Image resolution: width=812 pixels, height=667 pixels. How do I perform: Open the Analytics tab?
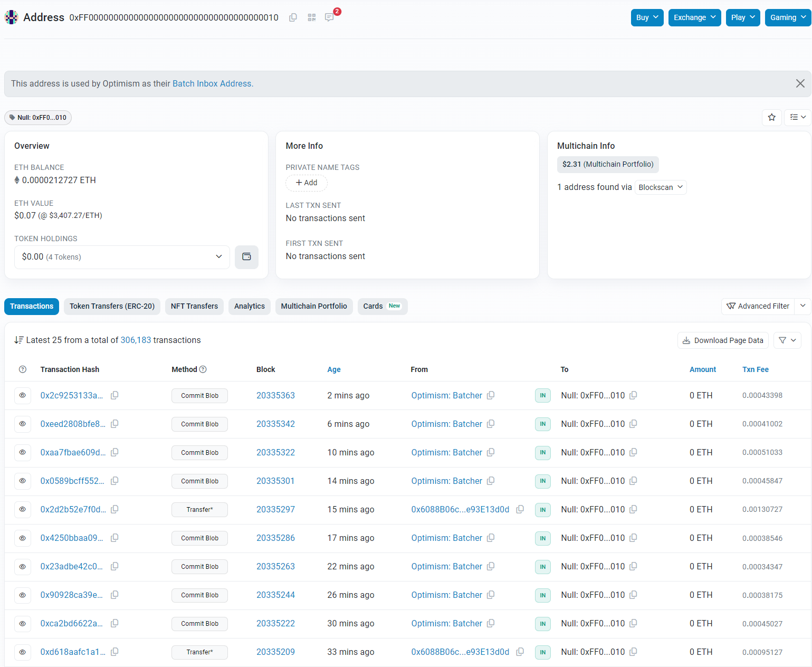coord(250,306)
